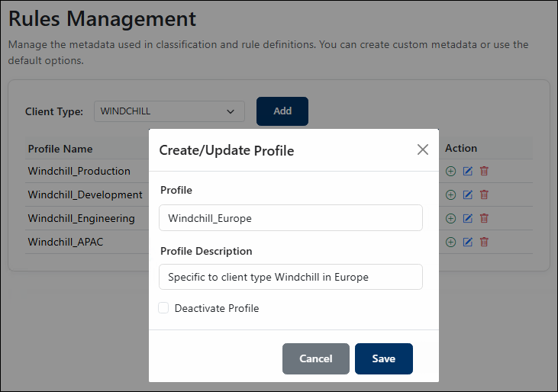Edit the Windchill_Production profile

[468, 172]
